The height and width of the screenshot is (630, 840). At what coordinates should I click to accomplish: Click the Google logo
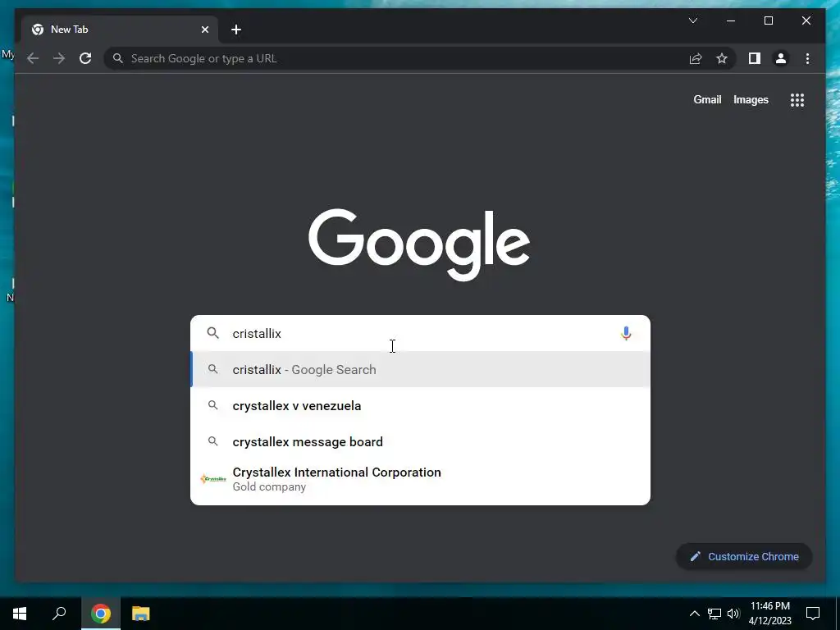(x=419, y=244)
